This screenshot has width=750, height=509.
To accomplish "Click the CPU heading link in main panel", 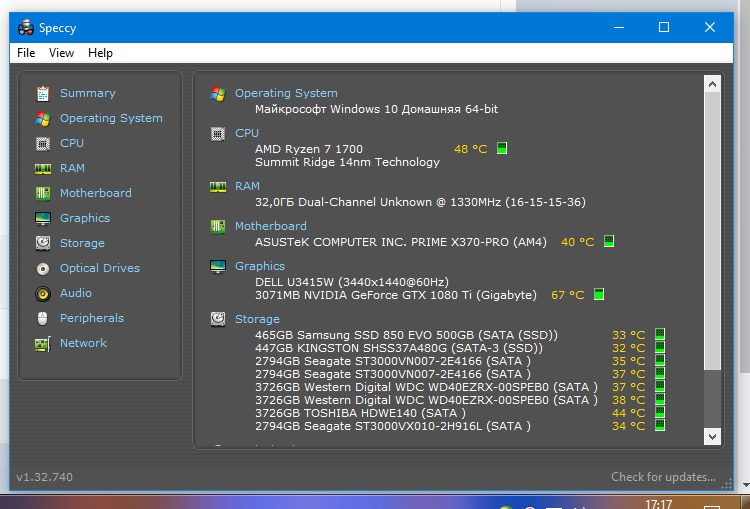I will (247, 133).
